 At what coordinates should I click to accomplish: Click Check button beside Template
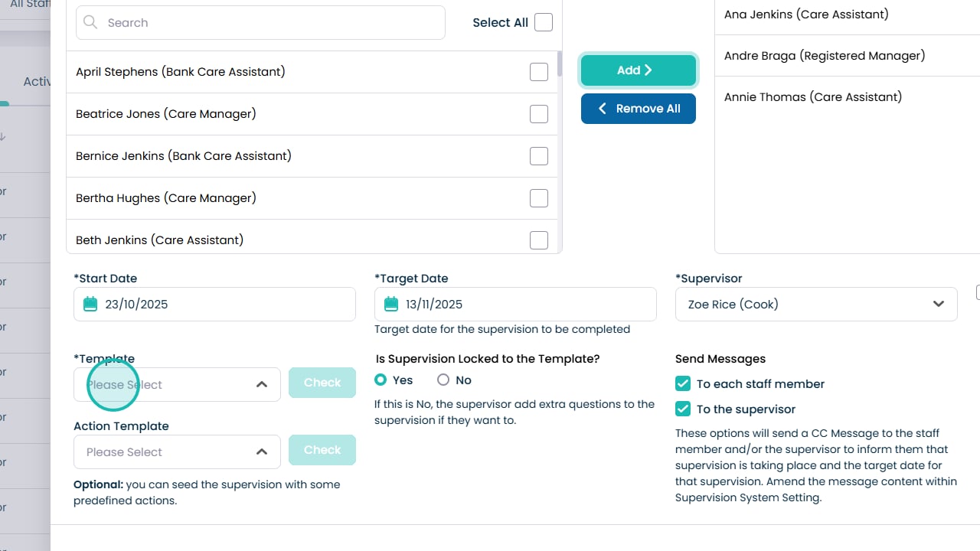point(322,383)
